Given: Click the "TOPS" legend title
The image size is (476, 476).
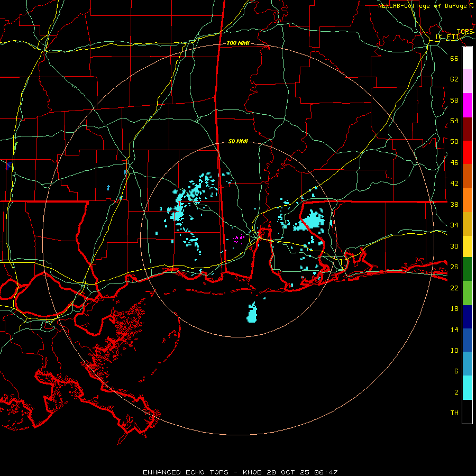Looking at the screenshot, I should pyautogui.click(x=465, y=32).
